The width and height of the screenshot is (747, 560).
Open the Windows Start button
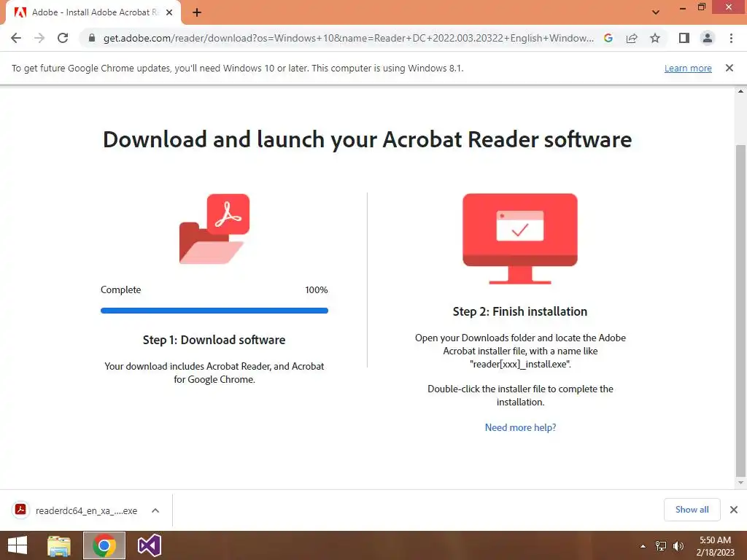click(18, 545)
